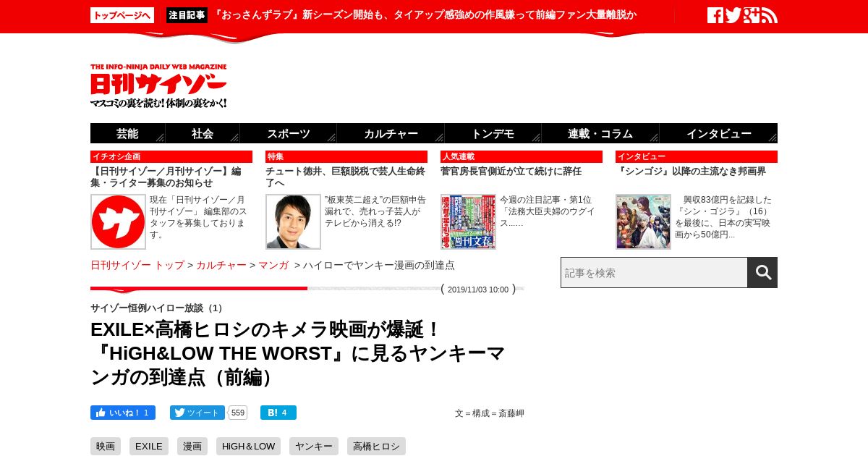Click the 注目記事 label
Screen dimensions: 868x456
click(x=187, y=15)
